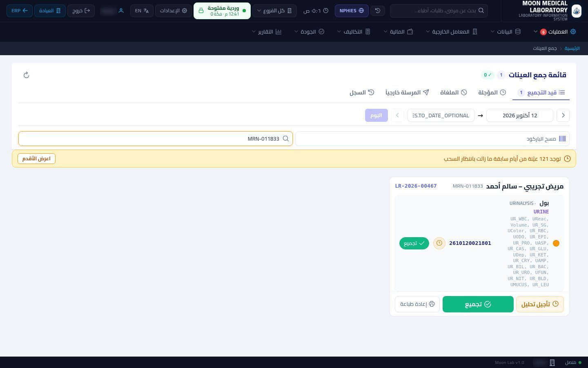
Task: Open الإعدادات settings
Action: [174, 11]
